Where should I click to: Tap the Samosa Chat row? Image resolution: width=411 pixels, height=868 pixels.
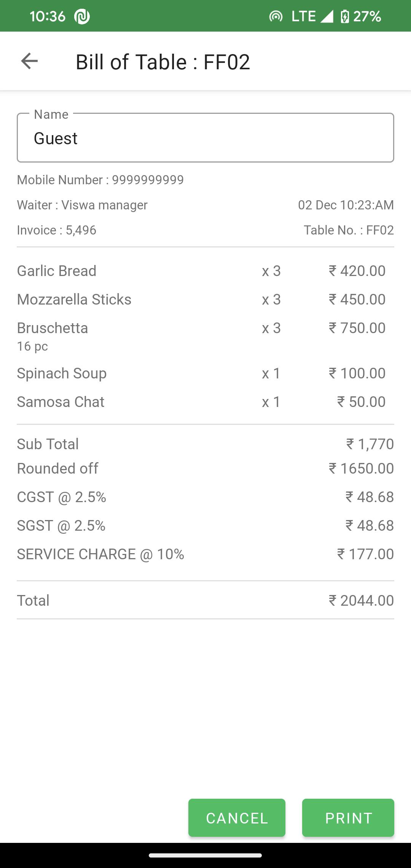click(205, 402)
